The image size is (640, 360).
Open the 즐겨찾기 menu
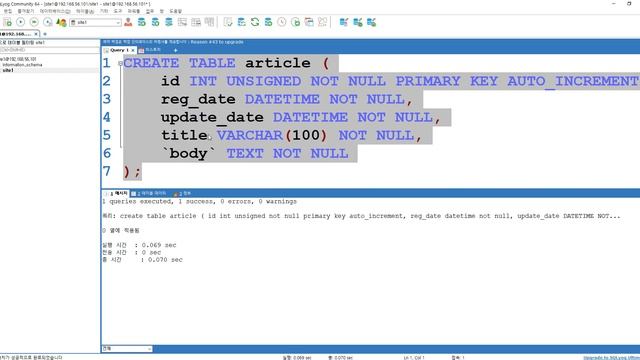coord(25,11)
